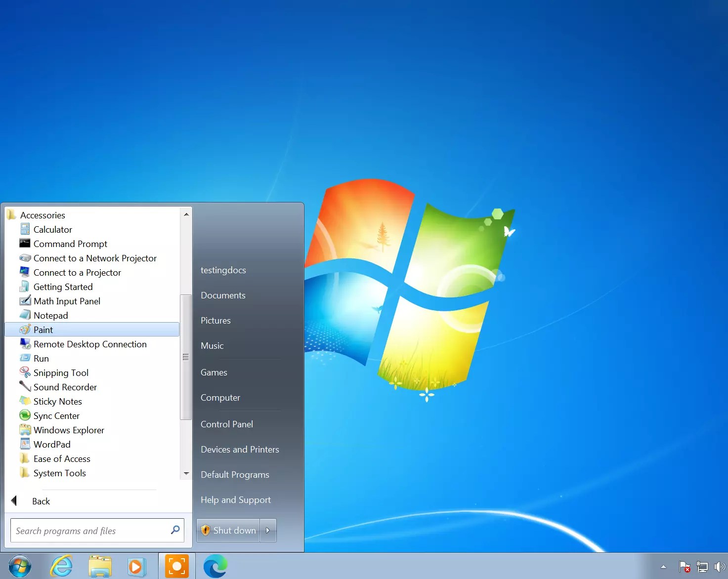Screen dimensions: 728x579
Task: Open the Shut down options arrow
Action: coord(268,530)
